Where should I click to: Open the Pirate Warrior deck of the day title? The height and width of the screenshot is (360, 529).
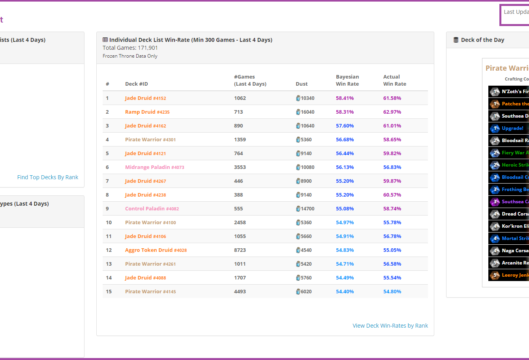coord(507,68)
